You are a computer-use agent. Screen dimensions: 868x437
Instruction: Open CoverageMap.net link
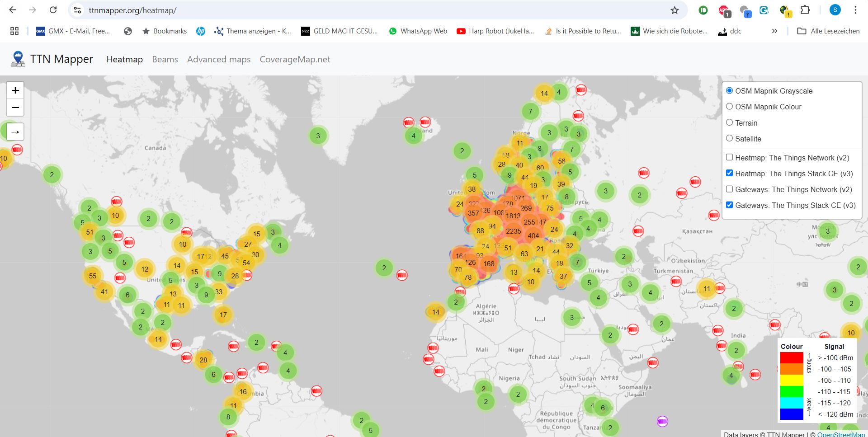[x=295, y=59]
